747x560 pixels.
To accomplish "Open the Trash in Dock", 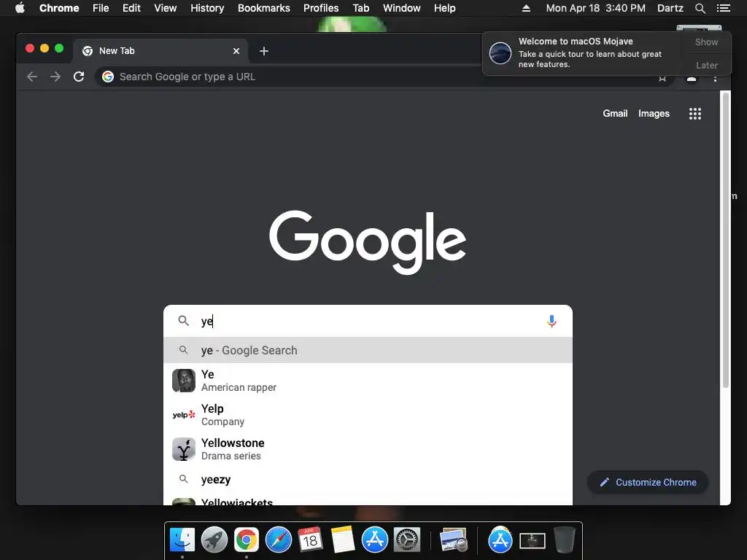I will coord(565,540).
